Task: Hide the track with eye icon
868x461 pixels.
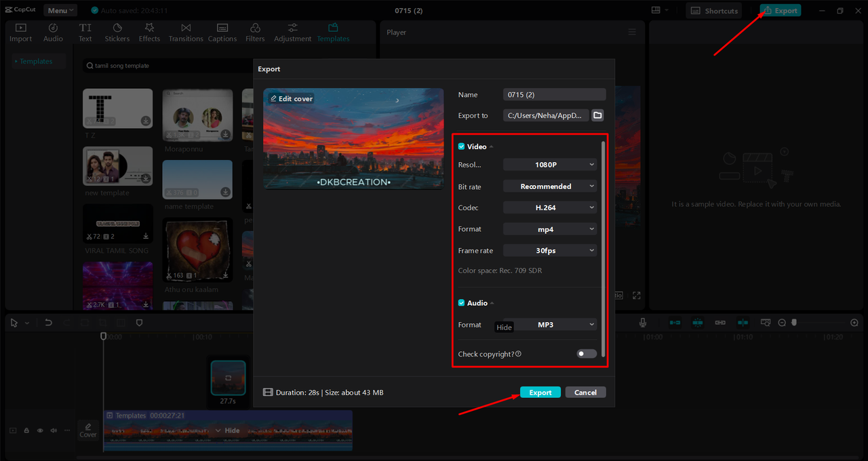Action: [40, 430]
